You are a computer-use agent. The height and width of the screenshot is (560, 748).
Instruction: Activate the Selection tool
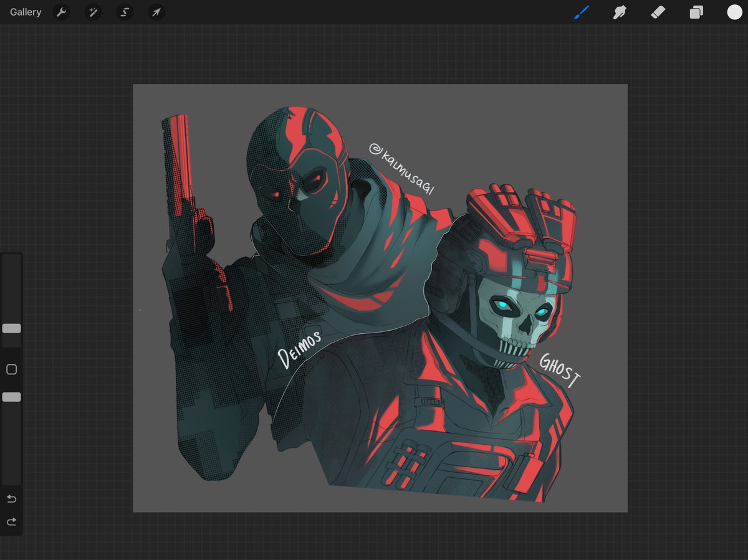(125, 12)
